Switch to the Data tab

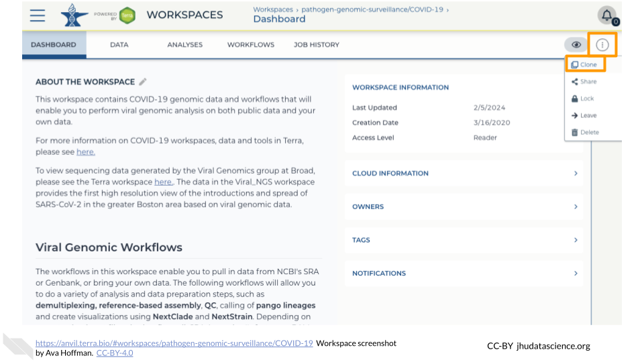(x=119, y=45)
